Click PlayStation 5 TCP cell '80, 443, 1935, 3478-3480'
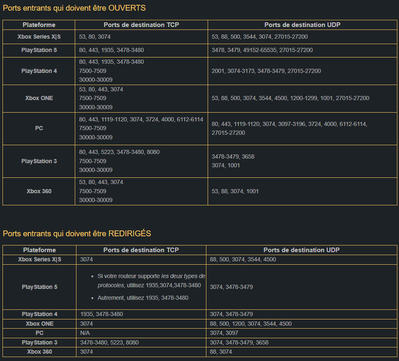 [x=111, y=50]
